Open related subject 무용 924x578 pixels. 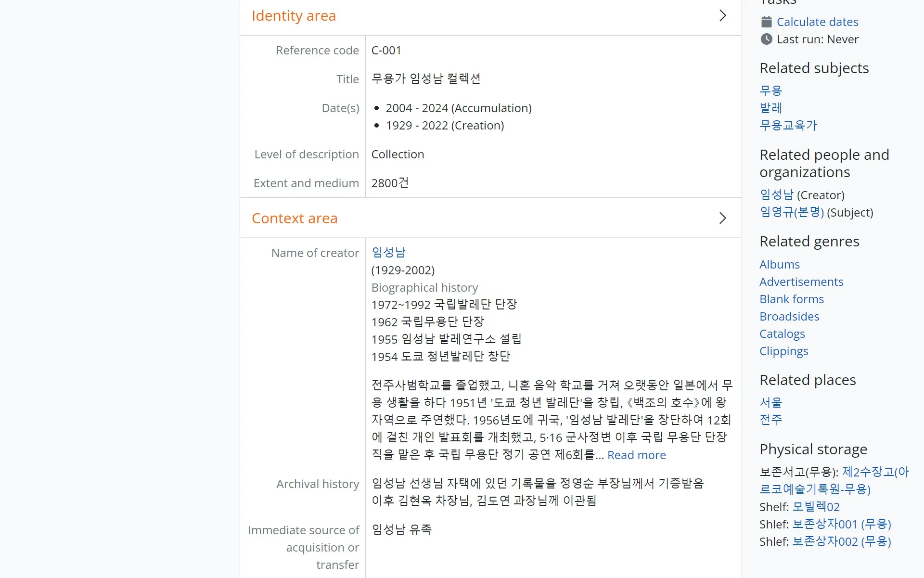click(770, 90)
